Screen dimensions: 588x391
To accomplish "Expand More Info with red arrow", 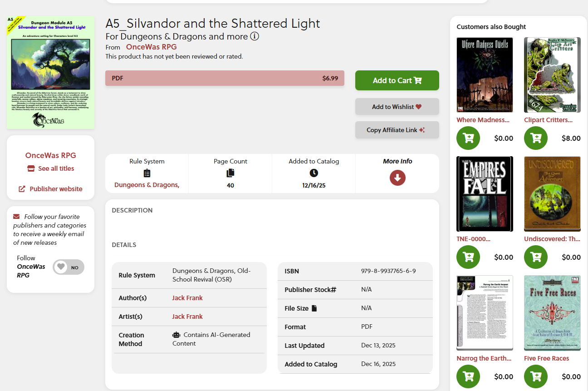I will point(397,178).
